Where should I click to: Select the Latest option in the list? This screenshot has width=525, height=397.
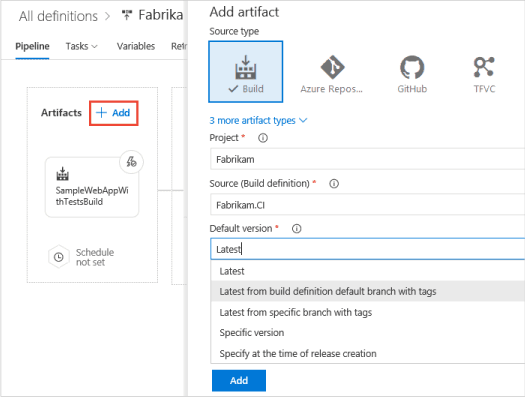point(367,271)
